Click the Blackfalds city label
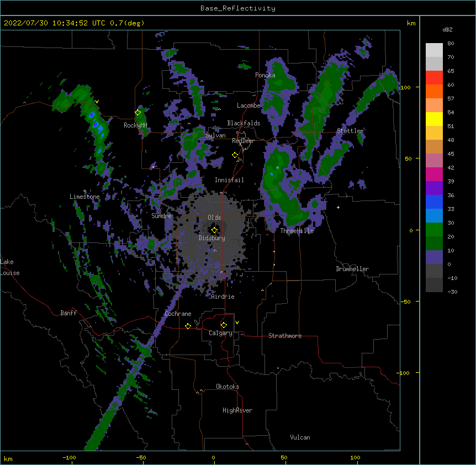This screenshot has height=465, width=476. pyautogui.click(x=244, y=123)
